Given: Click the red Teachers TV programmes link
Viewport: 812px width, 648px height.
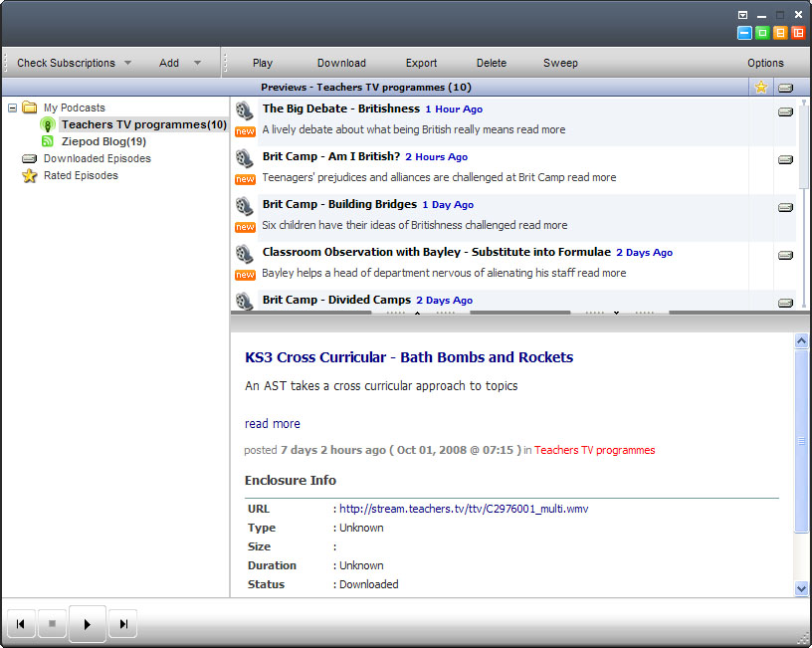Looking at the screenshot, I should (594, 450).
